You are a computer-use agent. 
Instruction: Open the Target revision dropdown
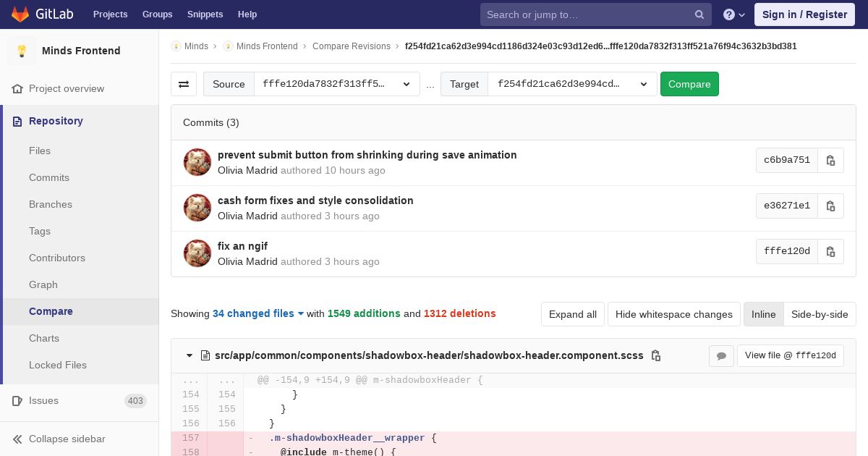pyautogui.click(x=571, y=84)
